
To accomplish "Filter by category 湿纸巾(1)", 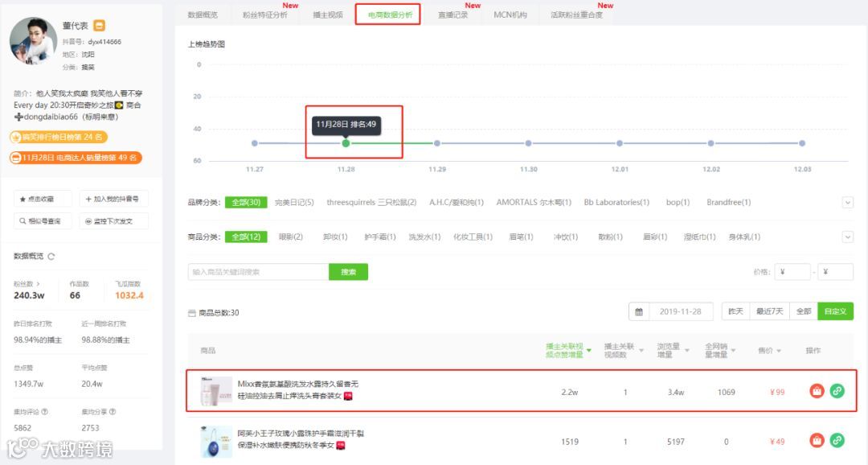I will (699, 237).
